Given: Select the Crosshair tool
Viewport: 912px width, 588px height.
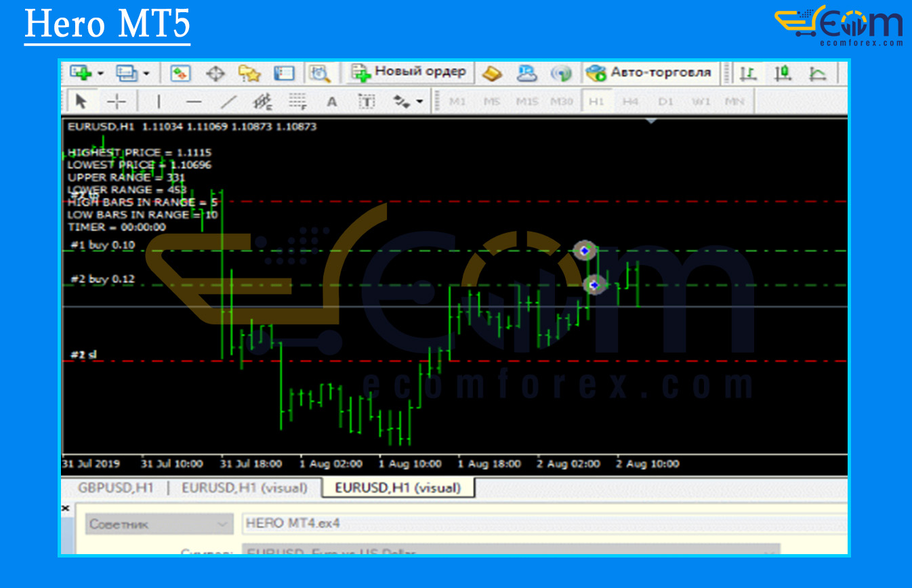Looking at the screenshot, I should pos(117,102).
